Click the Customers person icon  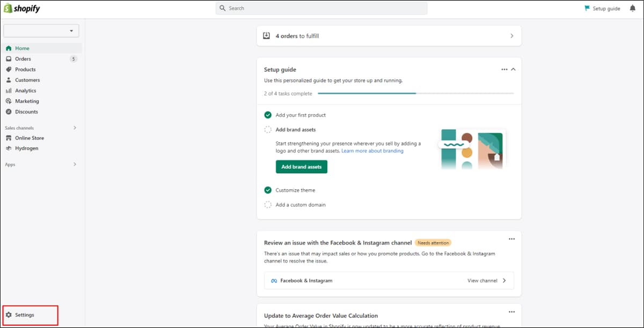(9, 80)
